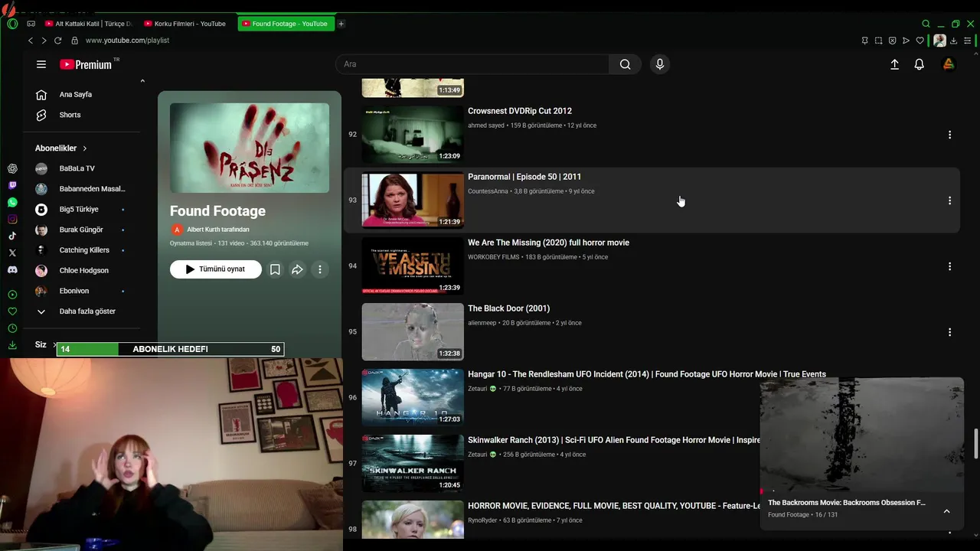Image resolution: width=980 pixels, height=551 pixels.
Task: Open options for Crowsnest DVDRip video
Action: 949,135
